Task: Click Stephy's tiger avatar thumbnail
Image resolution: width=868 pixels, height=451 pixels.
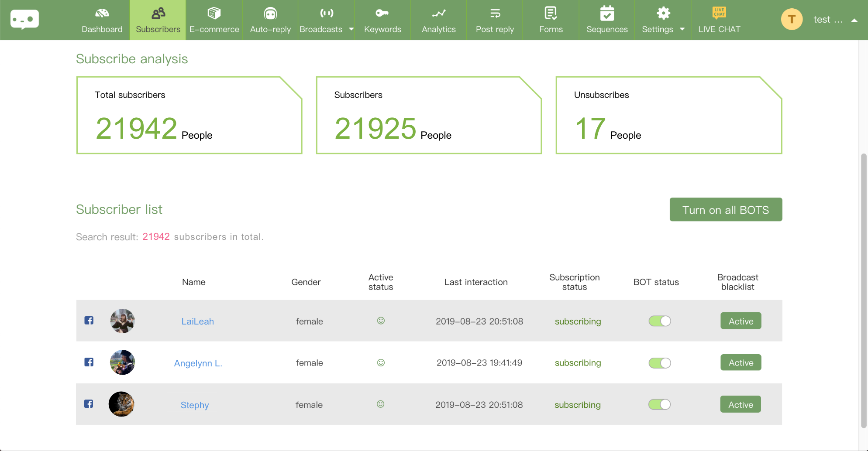Action: [x=121, y=404]
